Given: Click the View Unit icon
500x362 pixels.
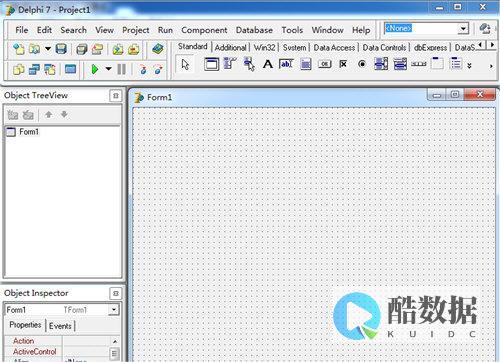Looking at the screenshot, I should click(x=19, y=70).
